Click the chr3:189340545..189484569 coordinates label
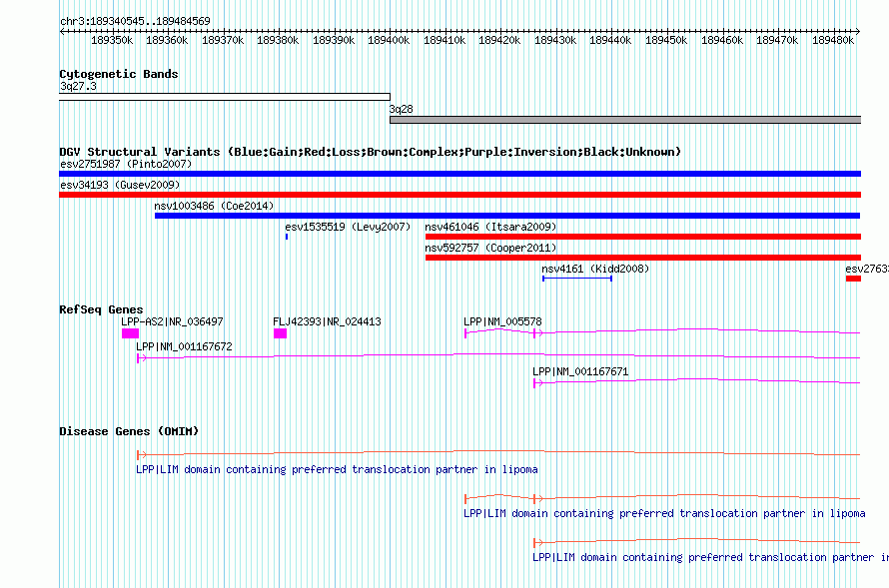 pos(135,22)
